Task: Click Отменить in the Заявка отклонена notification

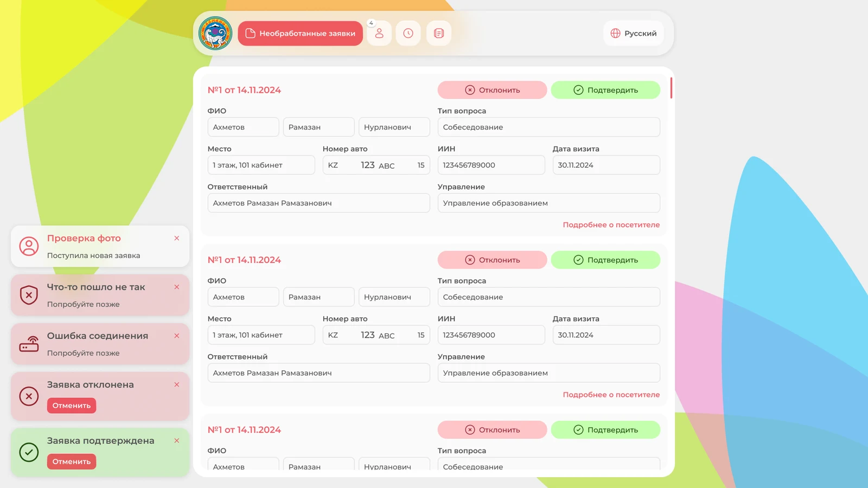Action: click(x=72, y=406)
